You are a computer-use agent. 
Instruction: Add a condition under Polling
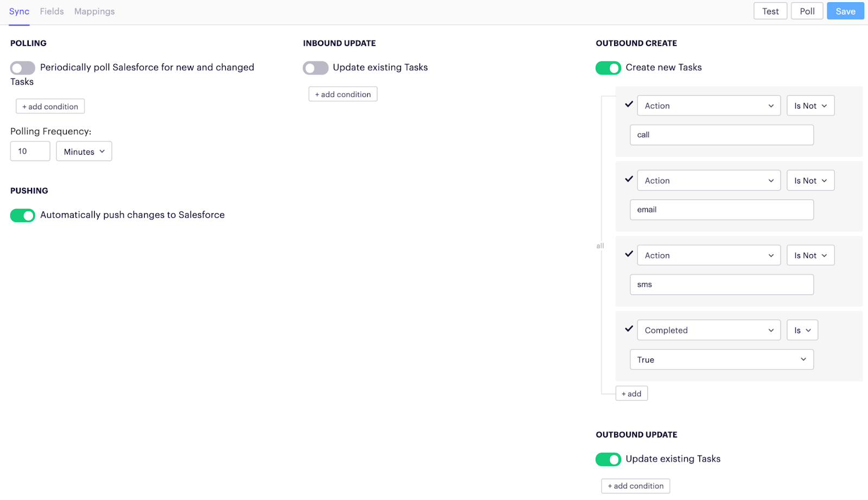[x=50, y=106]
